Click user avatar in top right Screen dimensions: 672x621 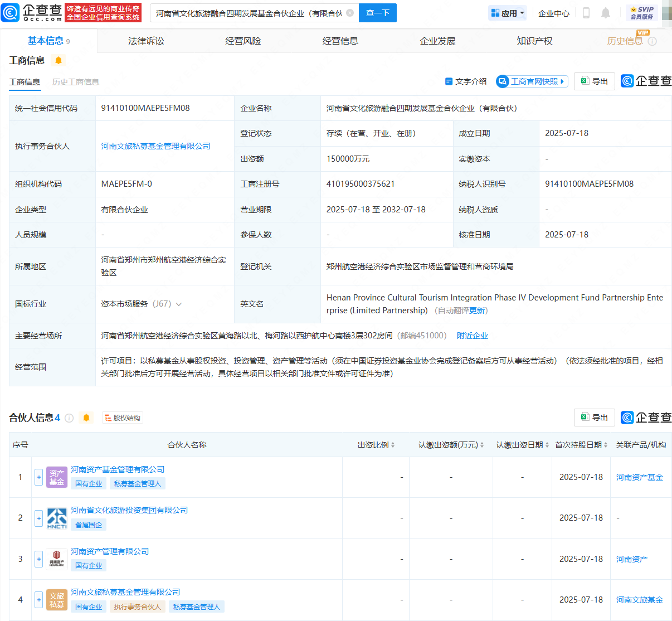tap(667, 13)
